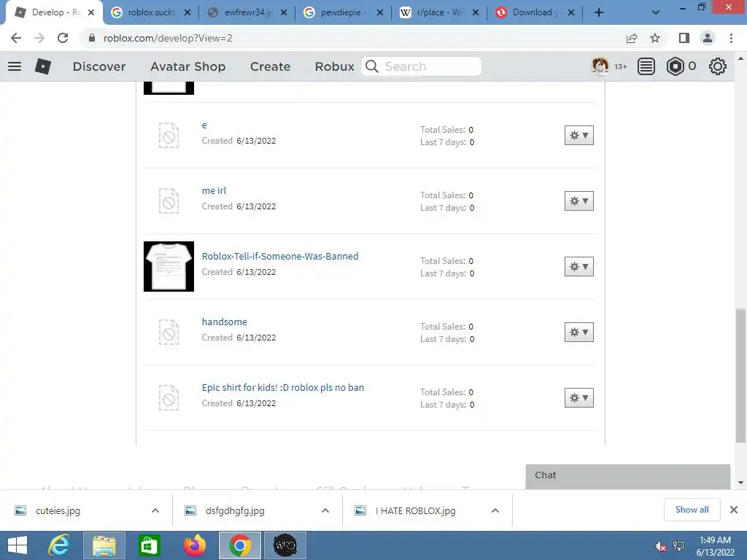
Task: Open 'Epic shirt for kids!' link
Action: (283, 388)
